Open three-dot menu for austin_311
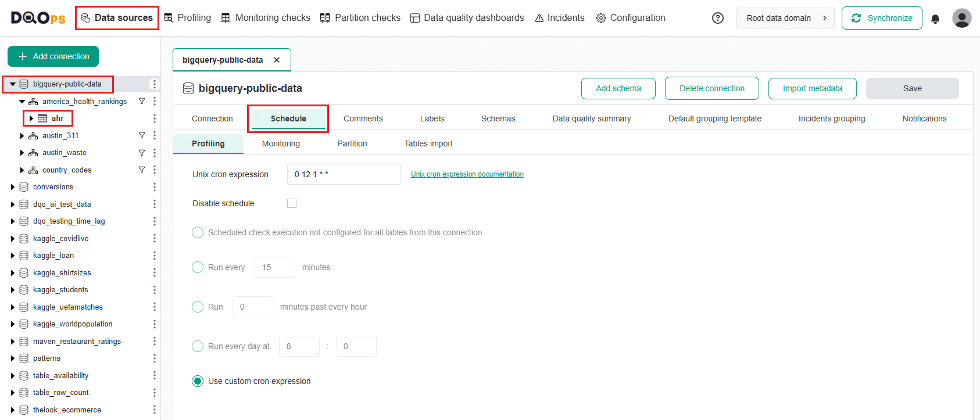The width and height of the screenshot is (980, 420). coord(155,135)
